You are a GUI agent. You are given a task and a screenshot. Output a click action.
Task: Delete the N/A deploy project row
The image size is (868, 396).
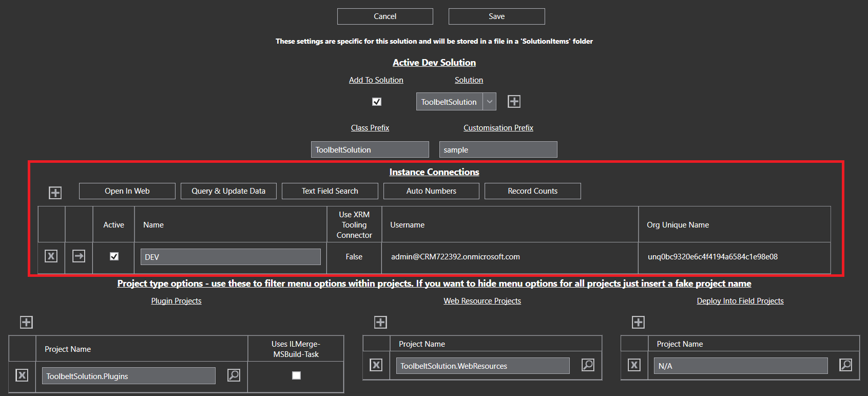tap(634, 365)
